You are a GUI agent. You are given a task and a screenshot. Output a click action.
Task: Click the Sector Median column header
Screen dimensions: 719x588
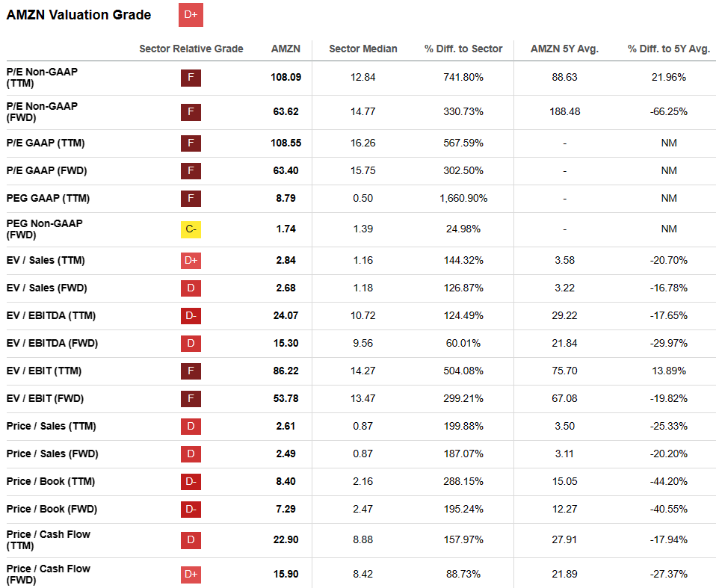pyautogui.click(x=363, y=49)
